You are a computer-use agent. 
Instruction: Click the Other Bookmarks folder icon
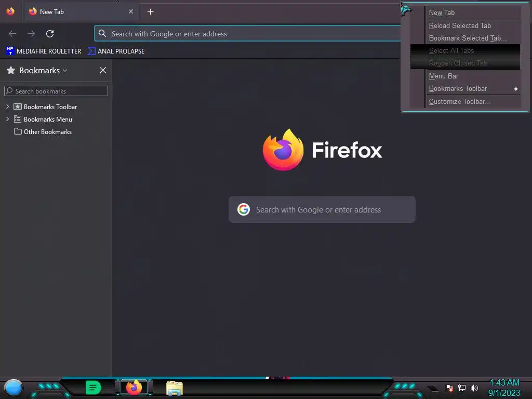pyautogui.click(x=18, y=131)
